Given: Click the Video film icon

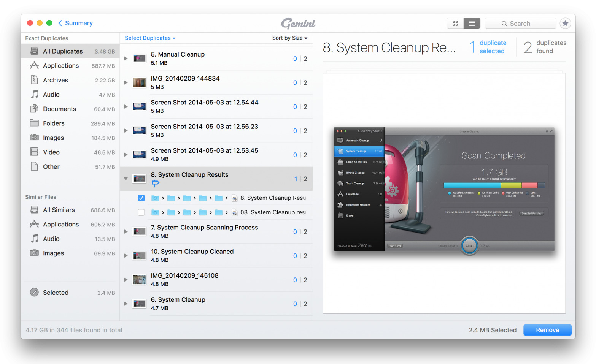Looking at the screenshot, I should coord(34,152).
